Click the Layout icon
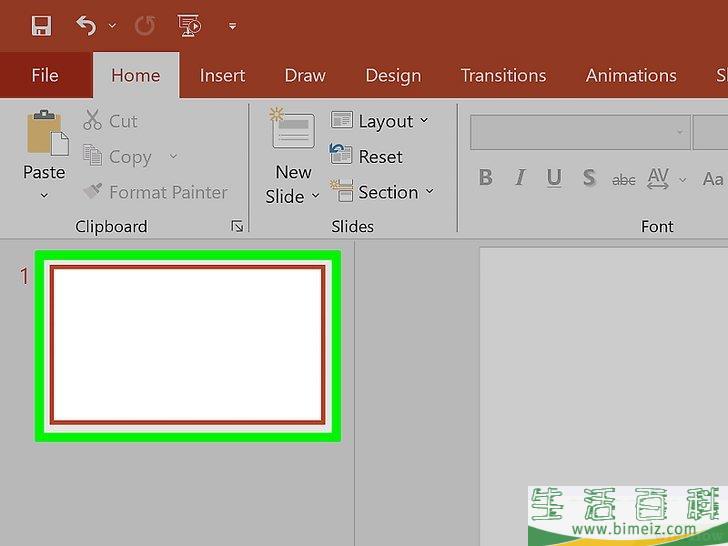This screenshot has width=728, height=546. click(x=342, y=120)
